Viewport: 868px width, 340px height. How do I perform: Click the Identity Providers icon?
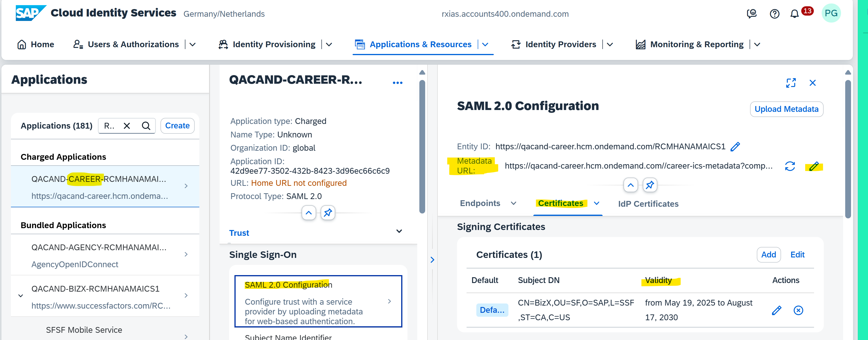coord(516,44)
